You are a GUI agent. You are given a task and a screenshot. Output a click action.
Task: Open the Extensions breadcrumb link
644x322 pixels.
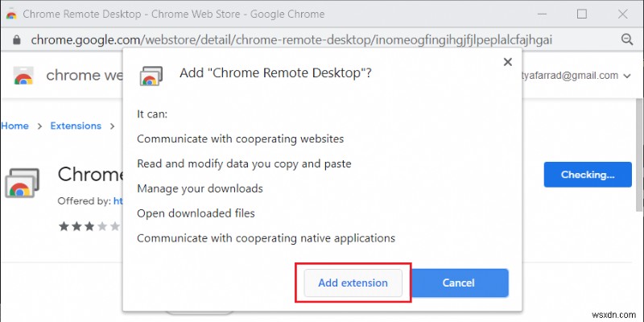(76, 126)
